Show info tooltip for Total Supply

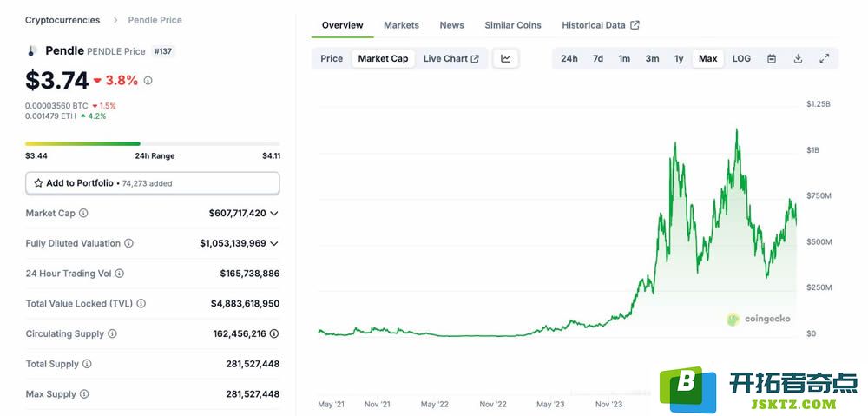tap(87, 364)
